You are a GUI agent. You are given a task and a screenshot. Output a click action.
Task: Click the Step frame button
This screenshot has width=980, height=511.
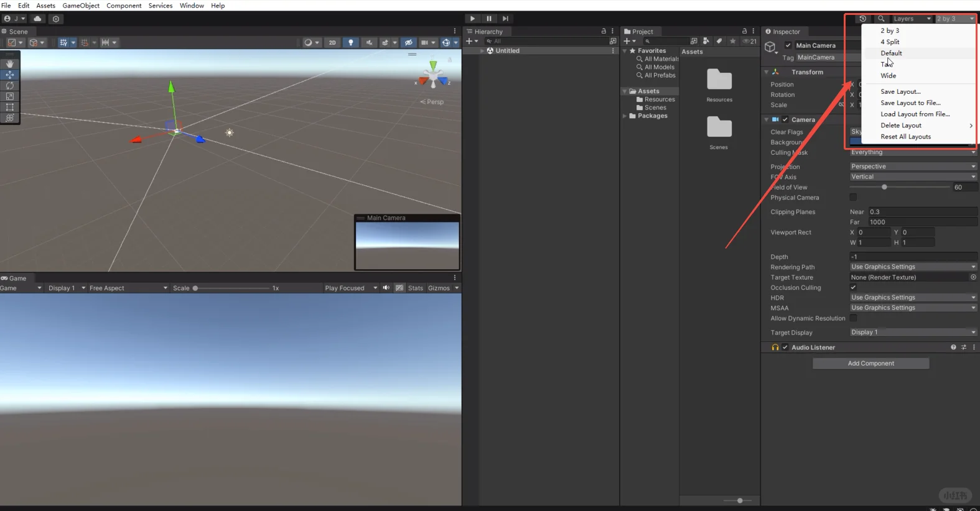(505, 19)
